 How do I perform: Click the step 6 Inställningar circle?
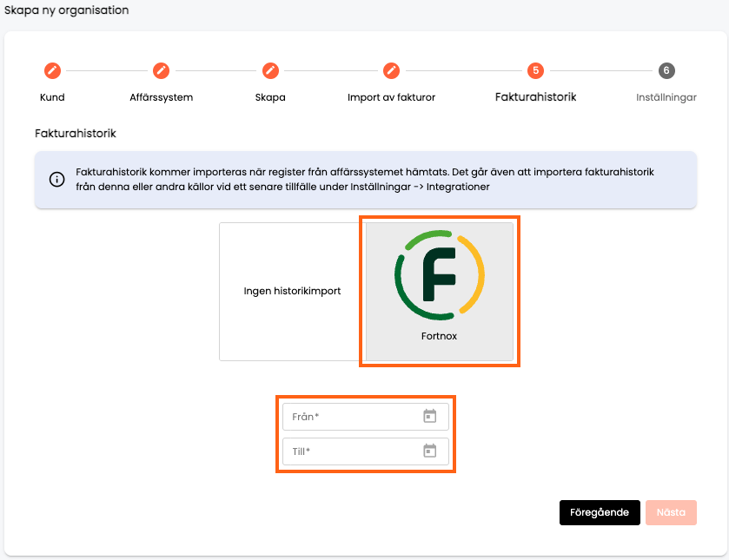click(666, 70)
